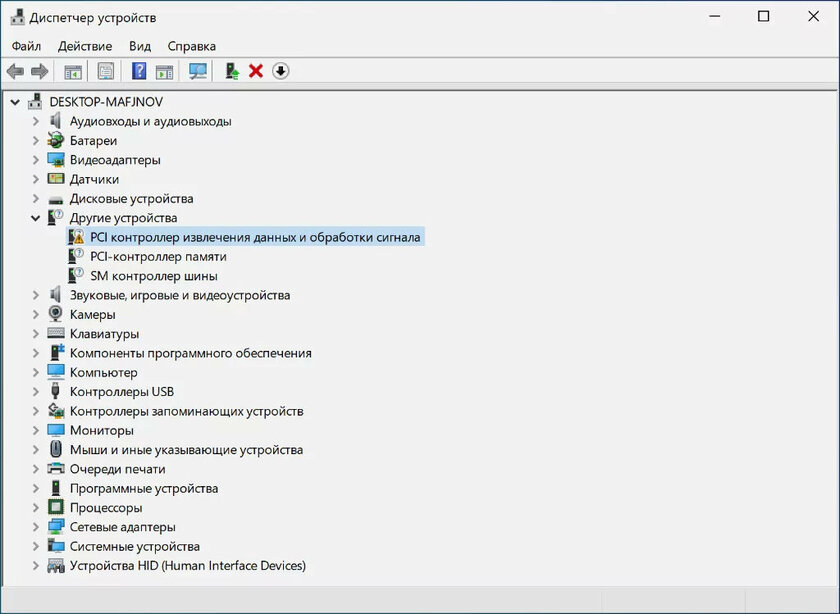840x614 pixels.
Task: Scan for hardware changes monitor icon
Action: click(198, 71)
